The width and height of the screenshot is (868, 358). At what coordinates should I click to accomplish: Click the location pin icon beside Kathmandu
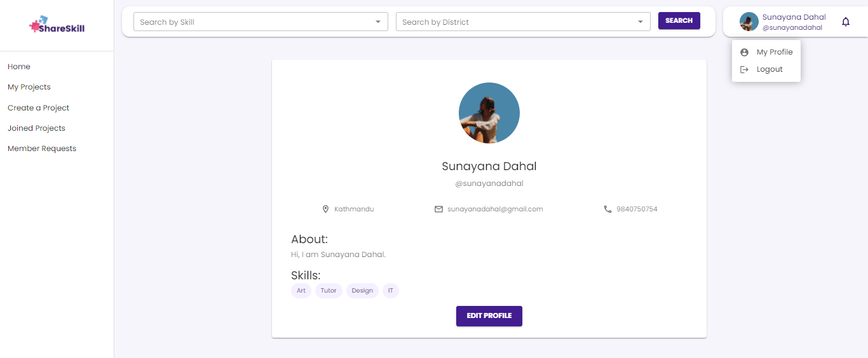[326, 209]
